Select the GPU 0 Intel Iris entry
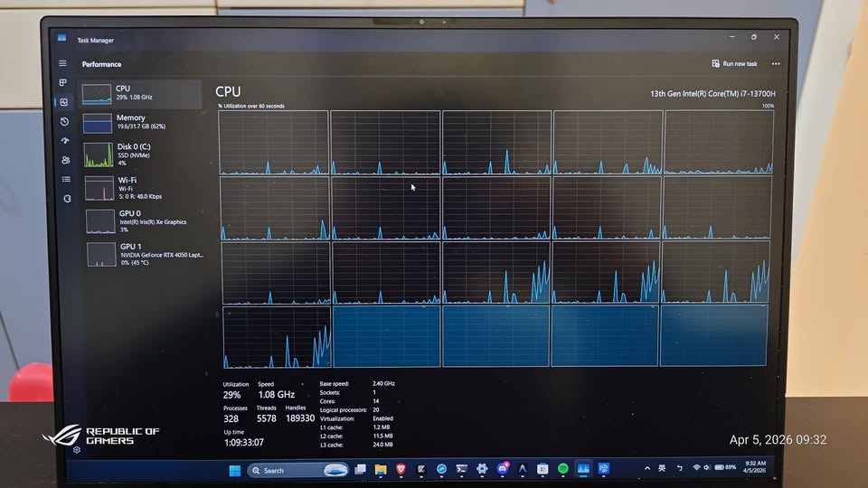 click(145, 221)
